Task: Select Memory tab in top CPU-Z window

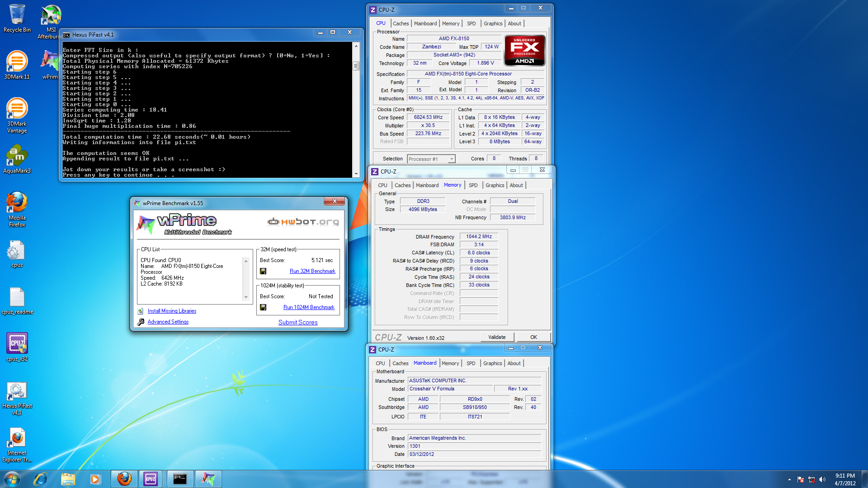Action: click(451, 23)
